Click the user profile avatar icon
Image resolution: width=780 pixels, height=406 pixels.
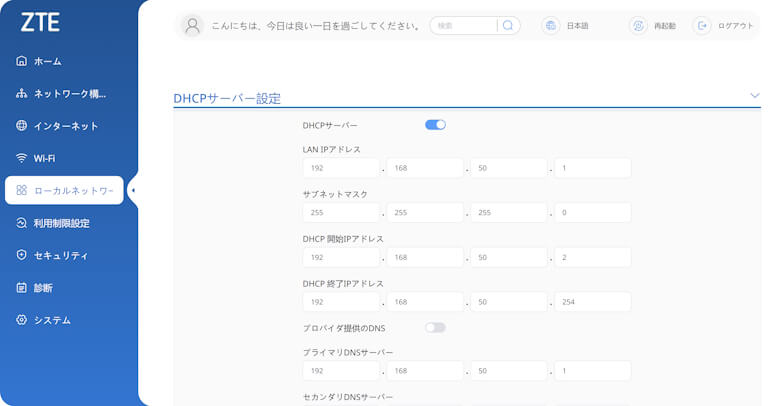pyautogui.click(x=193, y=26)
